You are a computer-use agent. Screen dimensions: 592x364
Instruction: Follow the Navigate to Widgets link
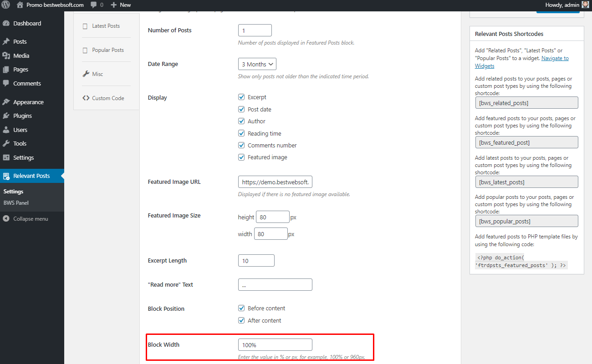[522, 62]
